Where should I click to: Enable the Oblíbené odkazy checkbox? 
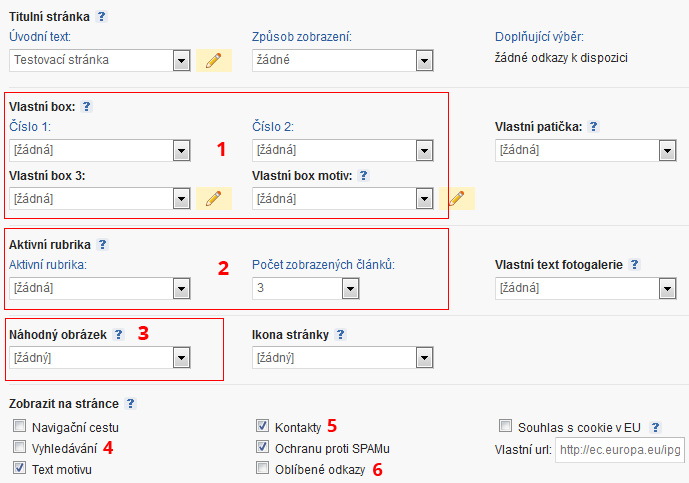coord(263,468)
